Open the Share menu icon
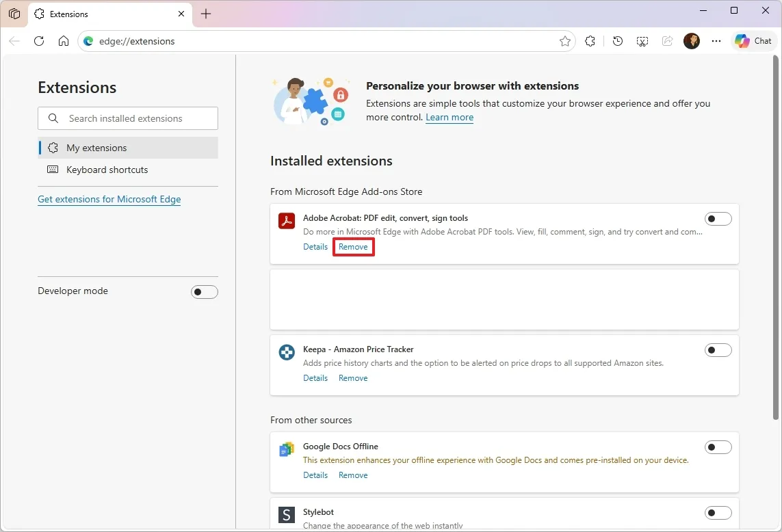 click(x=667, y=41)
